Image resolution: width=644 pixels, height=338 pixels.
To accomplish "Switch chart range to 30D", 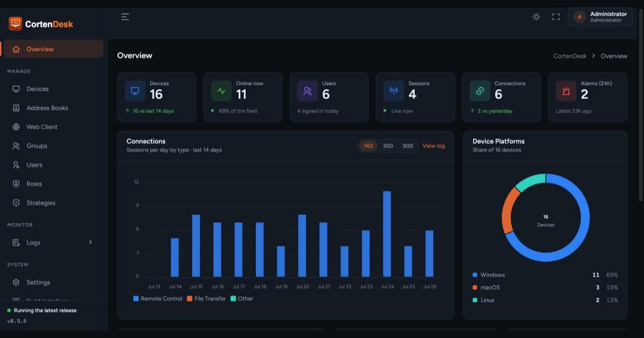I will coord(387,146).
